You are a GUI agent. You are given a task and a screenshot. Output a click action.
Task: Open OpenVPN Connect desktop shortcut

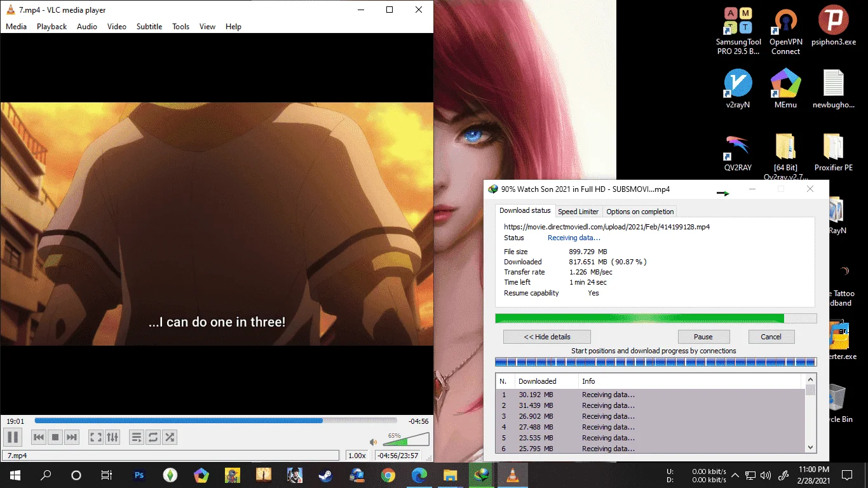click(x=786, y=32)
